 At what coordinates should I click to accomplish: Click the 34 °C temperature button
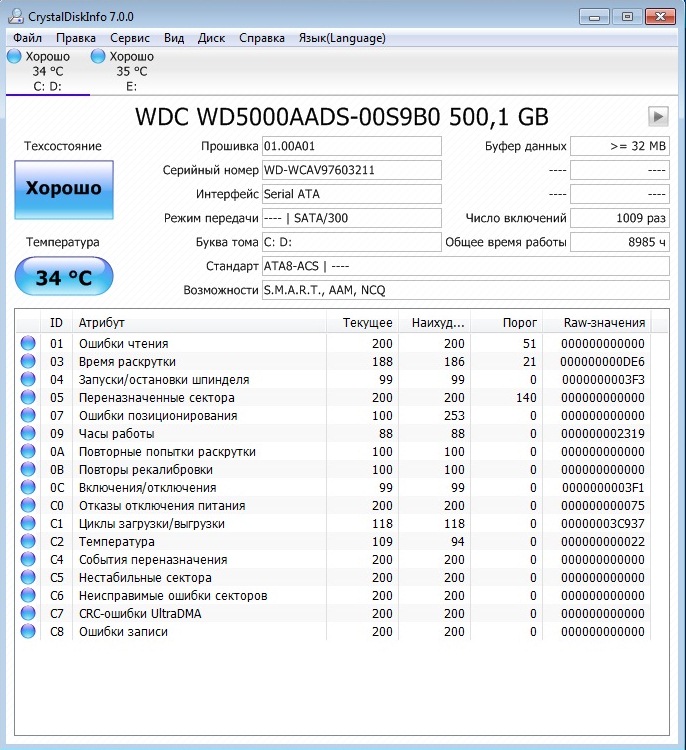tap(64, 276)
